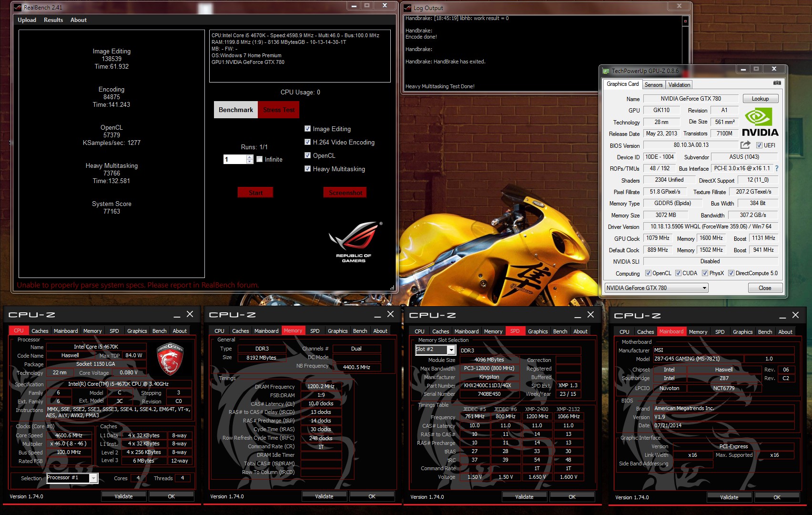Minimize the CPU-Z SPD window
Viewport: 812px width, 515px height.
(578, 316)
